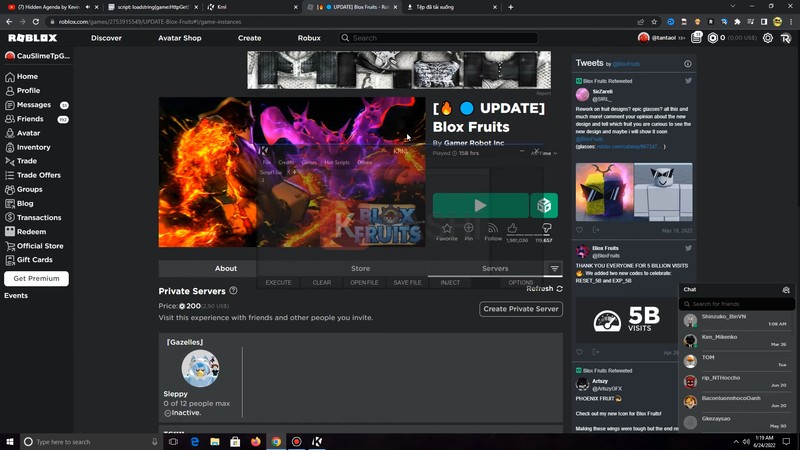The image size is (800, 450).
Task: Click the Private Servers help icon
Action: (234, 291)
